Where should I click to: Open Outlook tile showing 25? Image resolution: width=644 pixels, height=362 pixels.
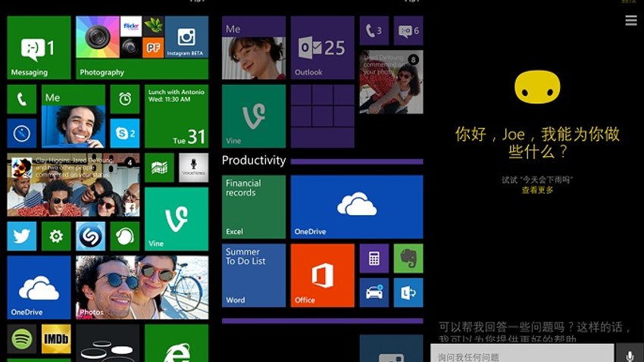pos(323,48)
